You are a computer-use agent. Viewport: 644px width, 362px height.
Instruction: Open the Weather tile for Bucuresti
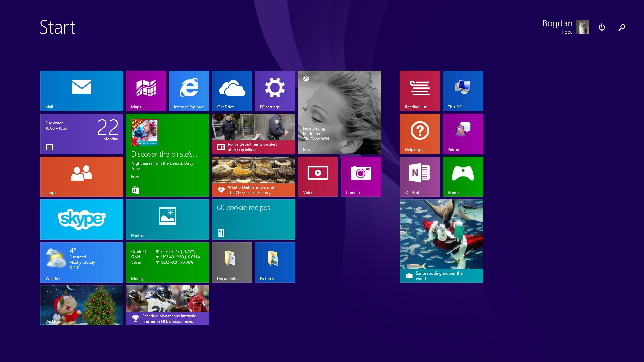click(x=82, y=262)
